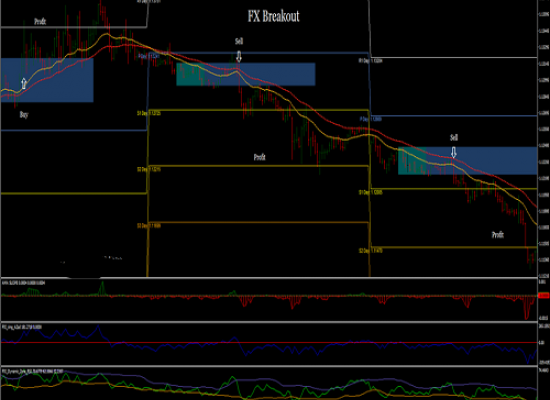Click the down-arrow under the right Sell label
This screenshot has width=550, height=400.
454,152
